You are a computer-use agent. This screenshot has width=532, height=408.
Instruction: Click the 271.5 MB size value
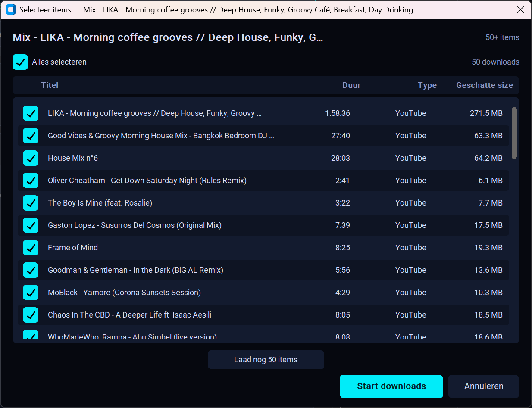[x=486, y=113]
